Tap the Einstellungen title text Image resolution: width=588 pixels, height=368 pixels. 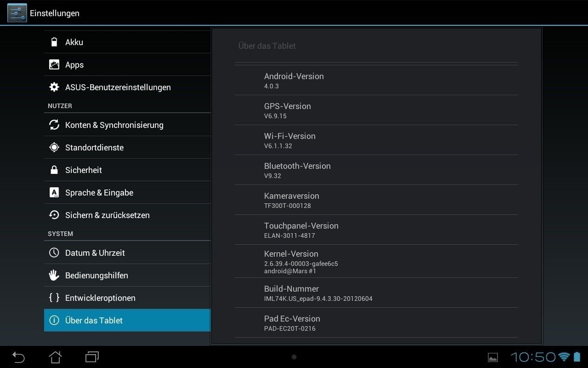(x=55, y=13)
